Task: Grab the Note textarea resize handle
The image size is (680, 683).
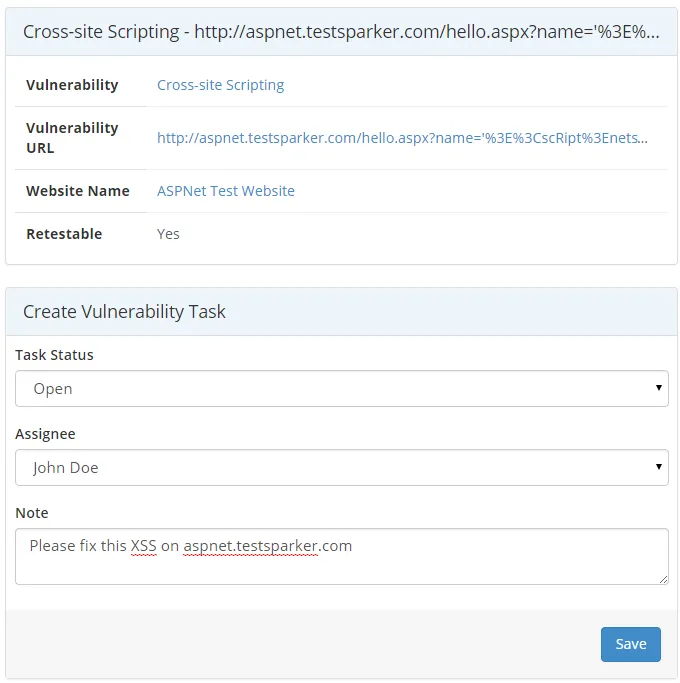Action: (x=663, y=579)
